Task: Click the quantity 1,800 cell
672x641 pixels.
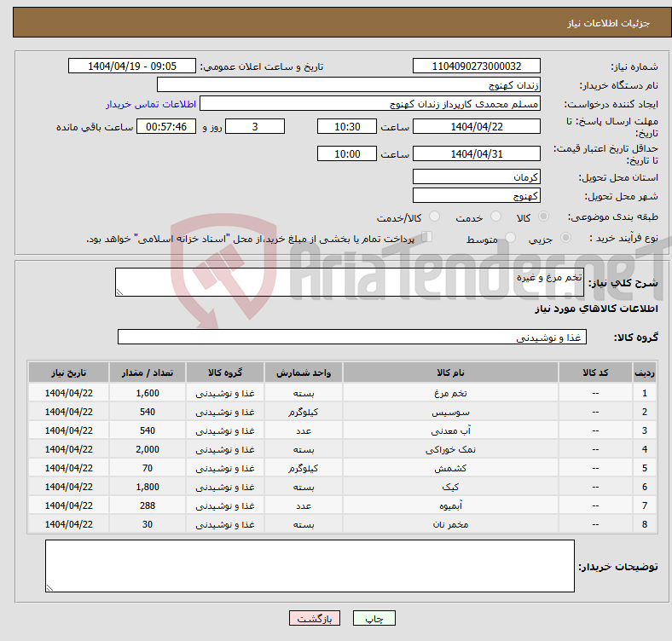Action: (x=148, y=487)
